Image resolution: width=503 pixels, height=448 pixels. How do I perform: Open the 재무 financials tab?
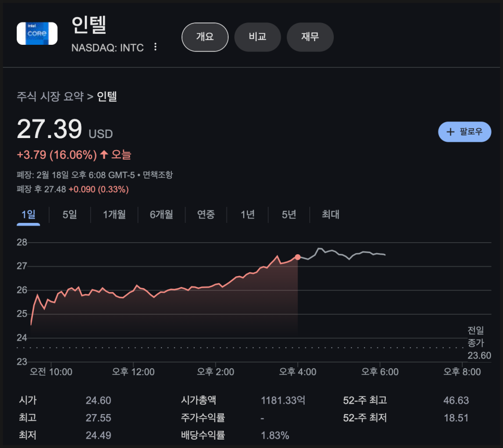[310, 37]
